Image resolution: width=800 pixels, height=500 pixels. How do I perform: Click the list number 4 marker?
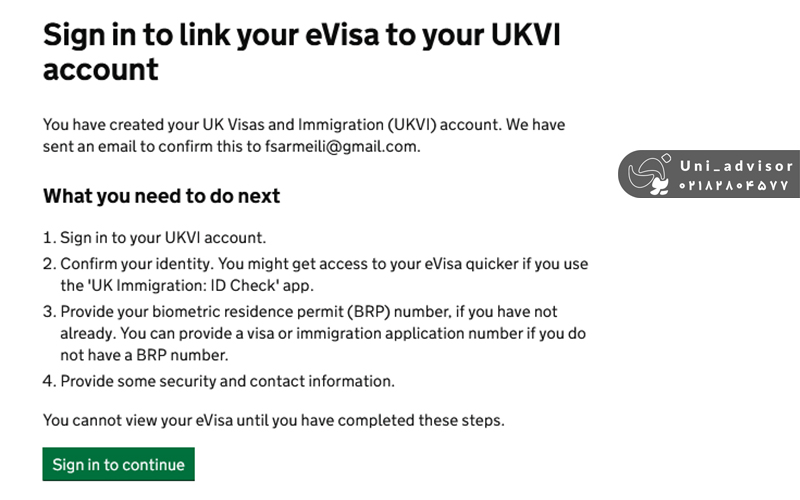click(x=48, y=381)
